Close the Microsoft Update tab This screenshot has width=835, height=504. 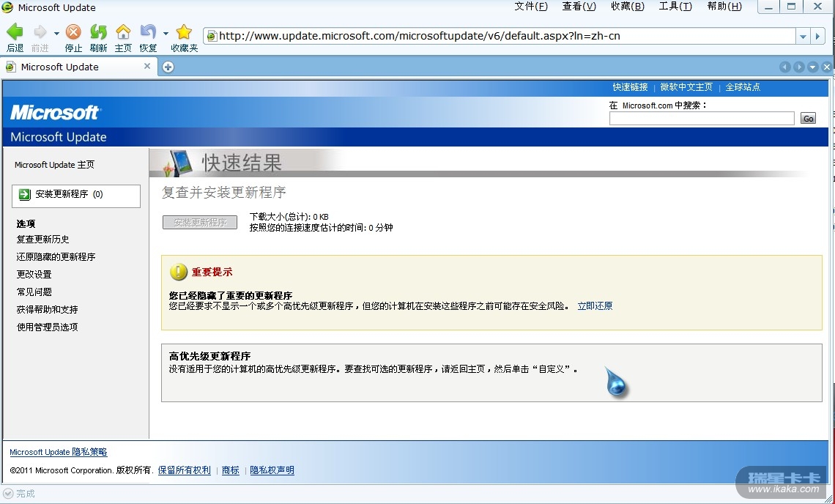147,66
